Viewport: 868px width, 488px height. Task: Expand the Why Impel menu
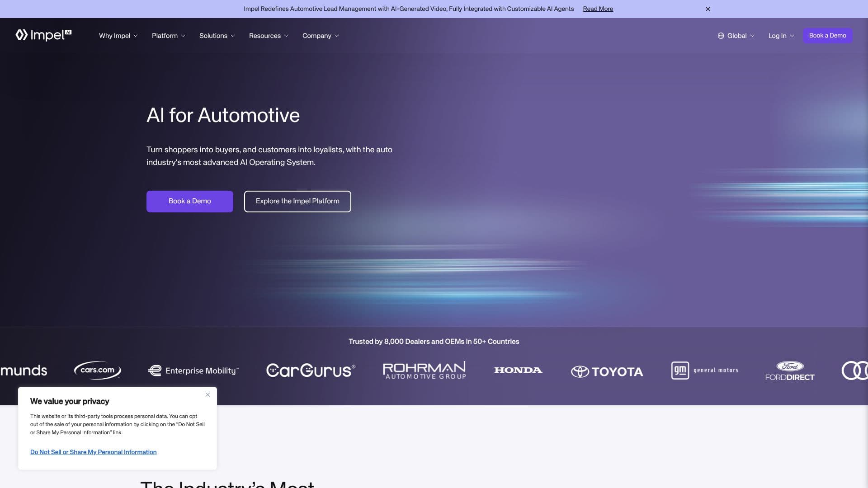coord(118,36)
